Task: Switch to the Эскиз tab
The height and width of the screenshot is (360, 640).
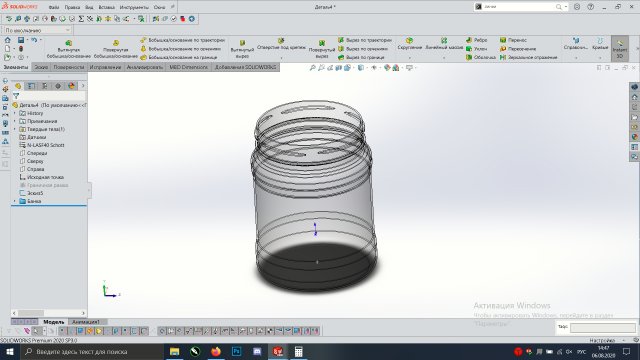Action: (x=41, y=67)
